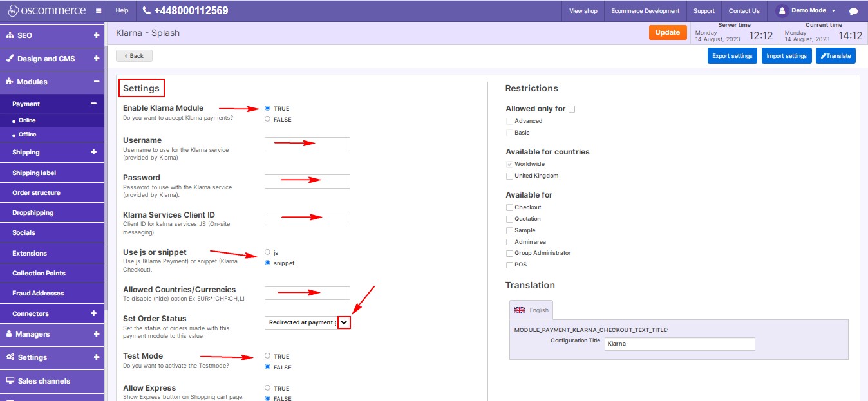The width and height of the screenshot is (868, 401).
Task: Expand the Managers section
Action: (x=96, y=334)
